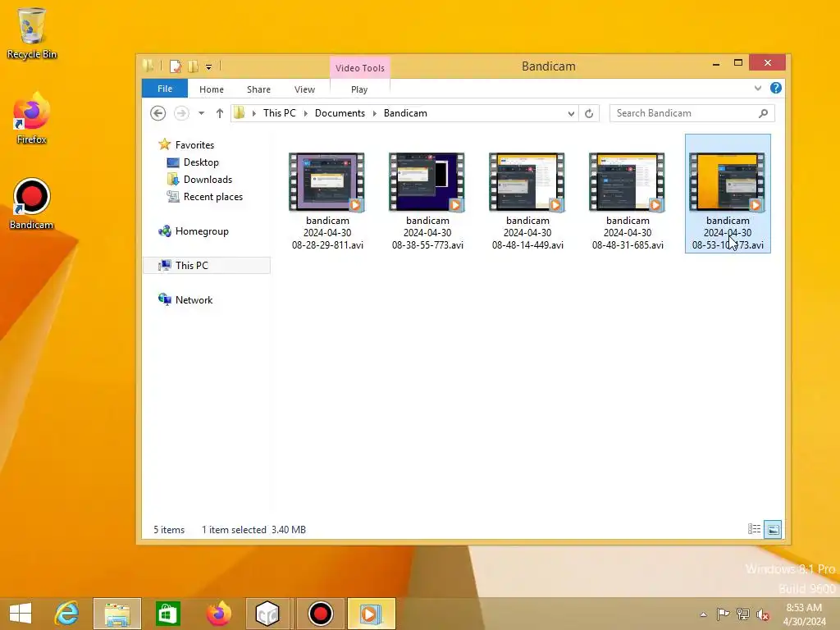Open Internet Explorer from the taskbar
The height and width of the screenshot is (630, 840).
tap(67, 614)
